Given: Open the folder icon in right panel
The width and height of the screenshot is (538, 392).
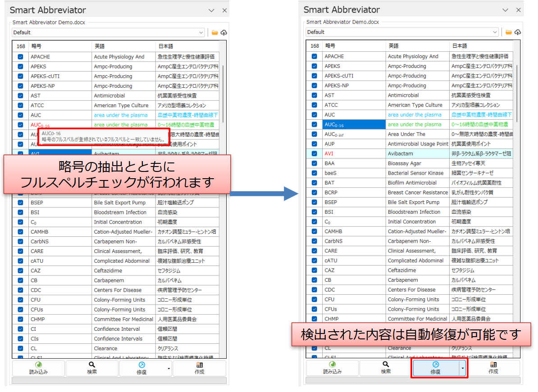Looking at the screenshot, I should (x=509, y=32).
